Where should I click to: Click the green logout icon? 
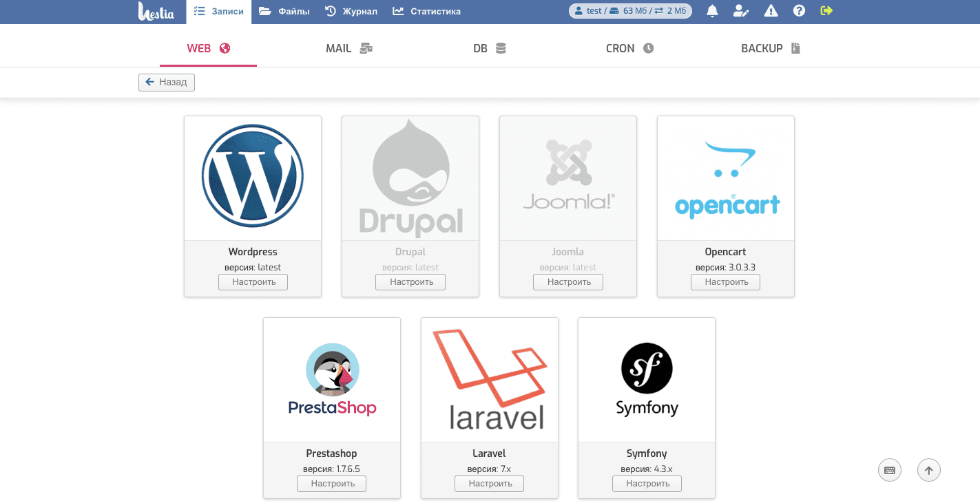click(x=827, y=11)
